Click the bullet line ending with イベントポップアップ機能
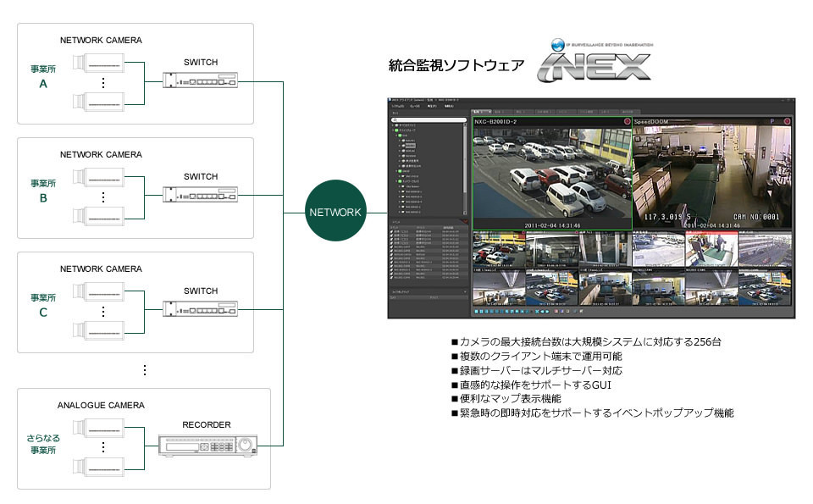813x504 pixels. coord(593,413)
